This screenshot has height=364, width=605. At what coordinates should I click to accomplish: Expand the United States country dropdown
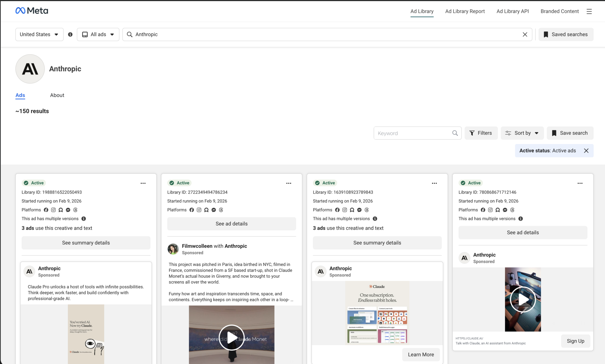39,34
